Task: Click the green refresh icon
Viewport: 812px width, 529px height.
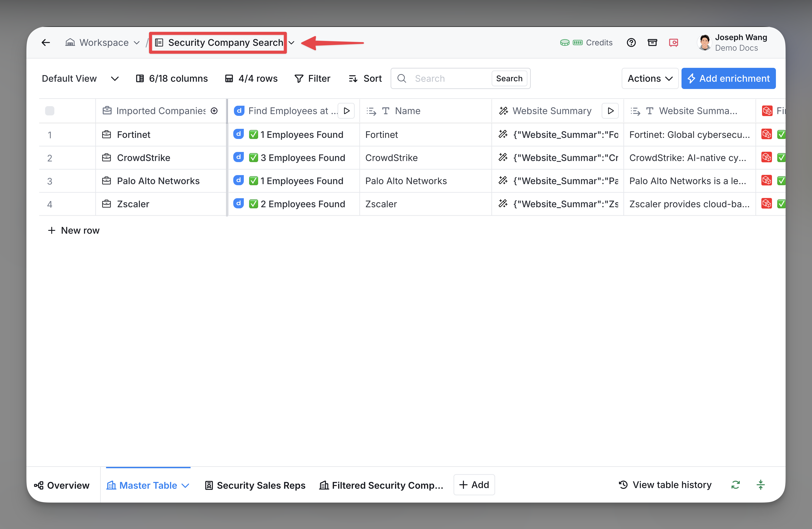Action: coord(736,485)
